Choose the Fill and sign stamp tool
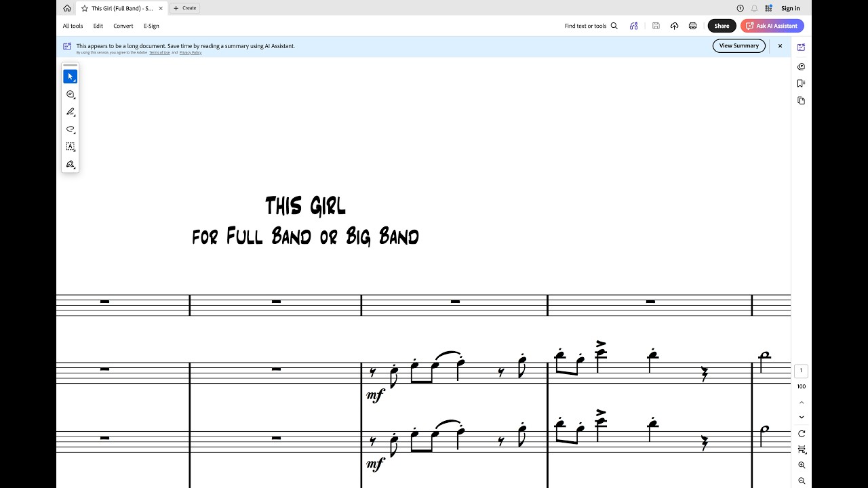 pyautogui.click(x=71, y=164)
